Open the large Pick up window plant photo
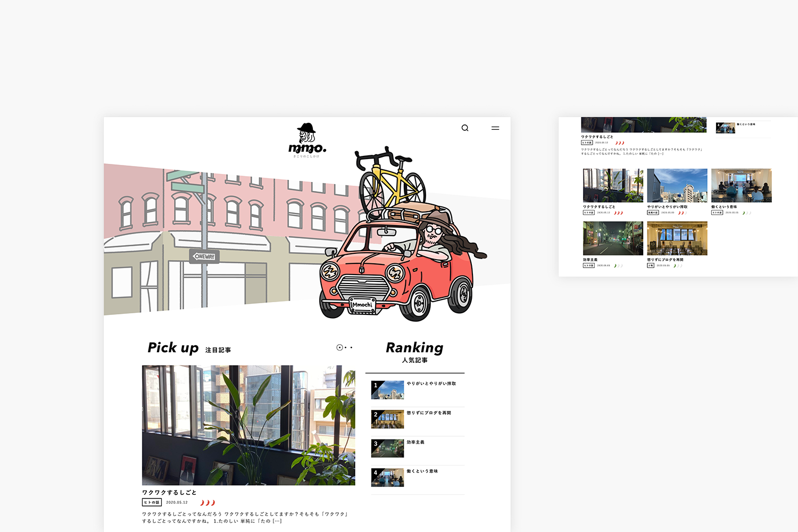Screen dimensions: 798x532 coord(248,425)
